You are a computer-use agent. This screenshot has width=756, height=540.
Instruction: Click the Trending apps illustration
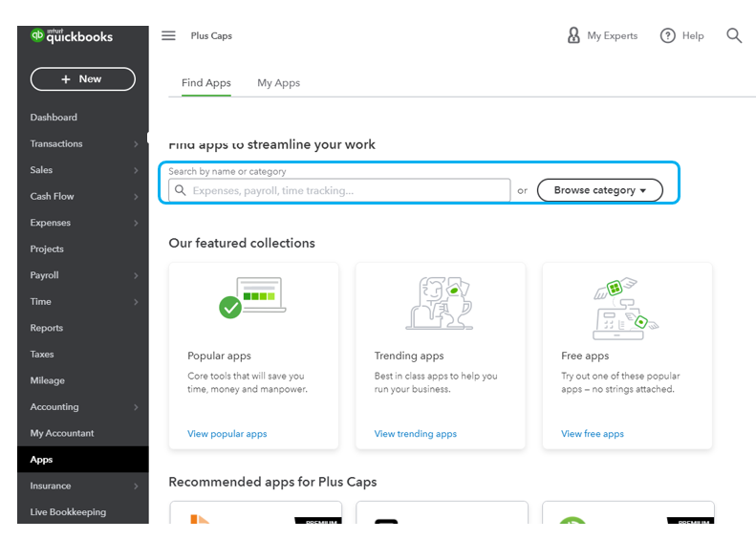440,303
